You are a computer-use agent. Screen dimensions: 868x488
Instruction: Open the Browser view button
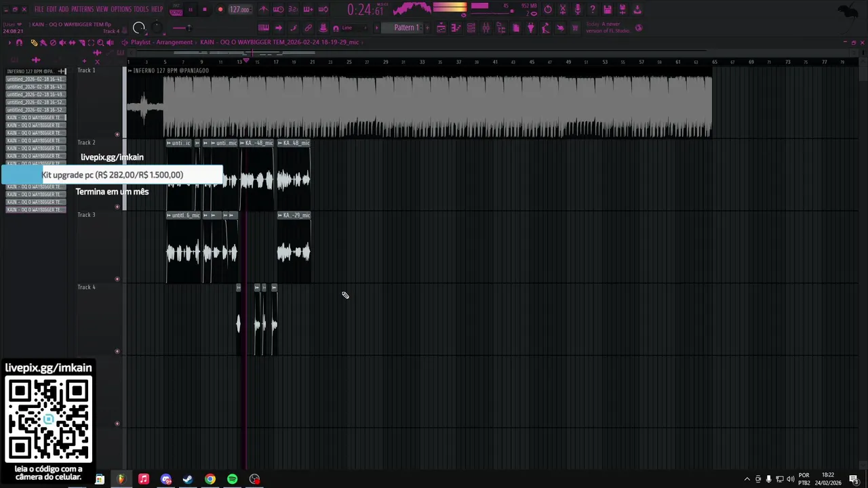pos(501,28)
